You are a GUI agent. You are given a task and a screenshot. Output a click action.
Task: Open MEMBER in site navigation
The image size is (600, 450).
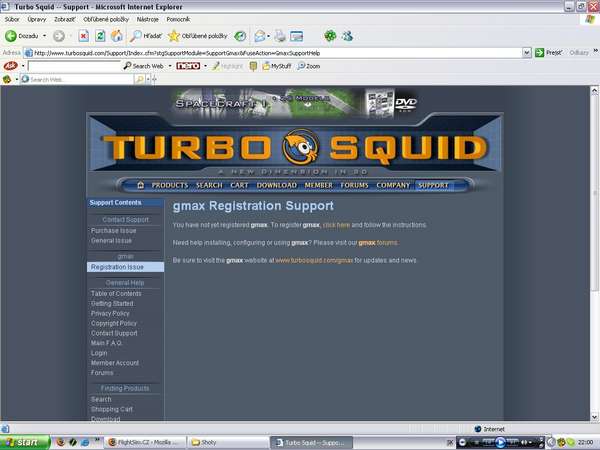318,185
